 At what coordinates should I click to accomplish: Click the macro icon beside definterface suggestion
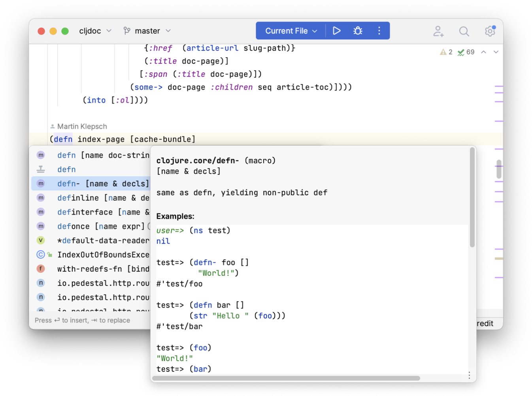41,212
